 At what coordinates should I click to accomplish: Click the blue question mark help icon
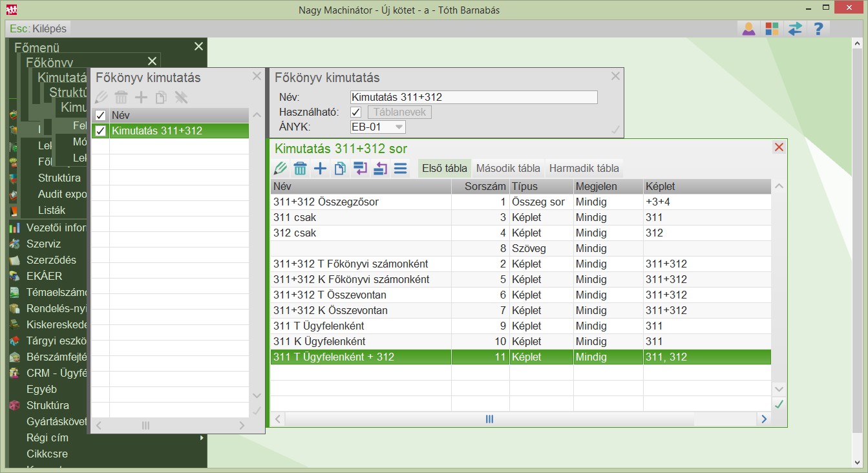tap(818, 28)
